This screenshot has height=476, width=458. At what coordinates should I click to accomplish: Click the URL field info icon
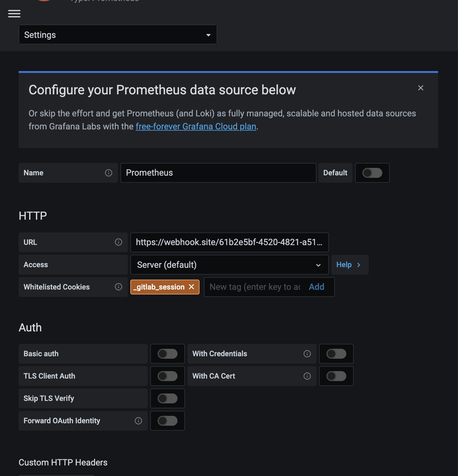coord(119,242)
